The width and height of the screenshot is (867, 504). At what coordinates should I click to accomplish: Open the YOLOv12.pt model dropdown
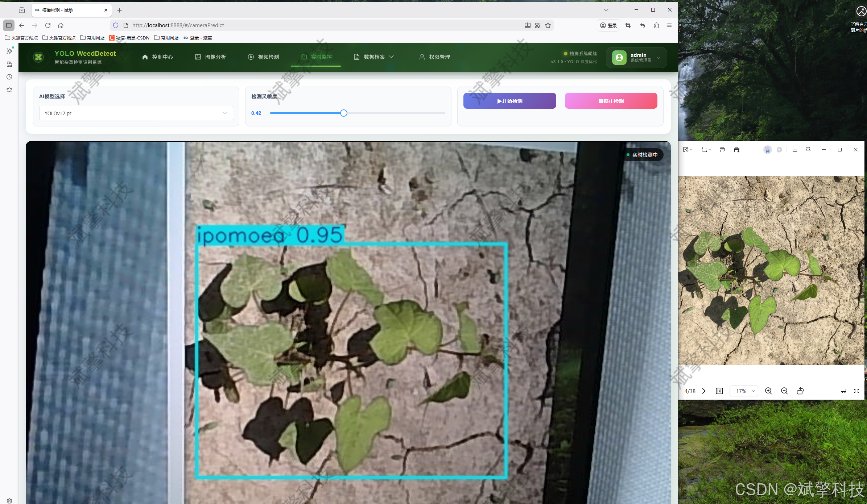coord(136,113)
